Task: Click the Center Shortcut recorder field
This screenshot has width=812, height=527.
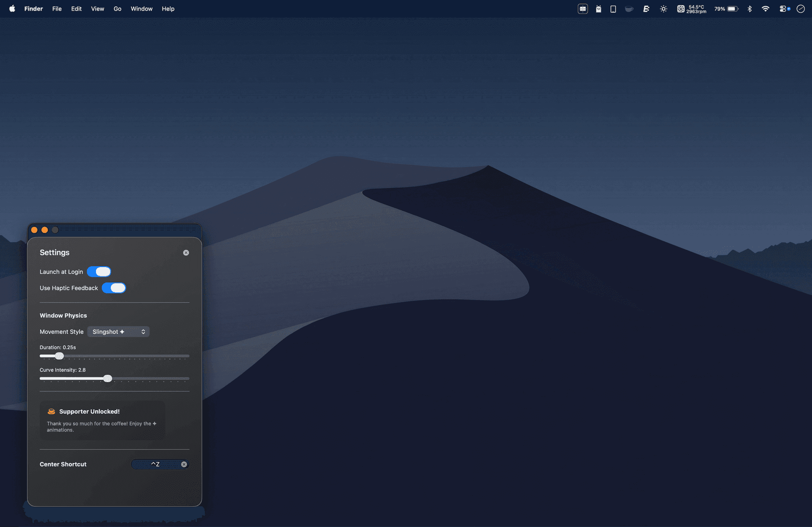Action: (x=160, y=464)
